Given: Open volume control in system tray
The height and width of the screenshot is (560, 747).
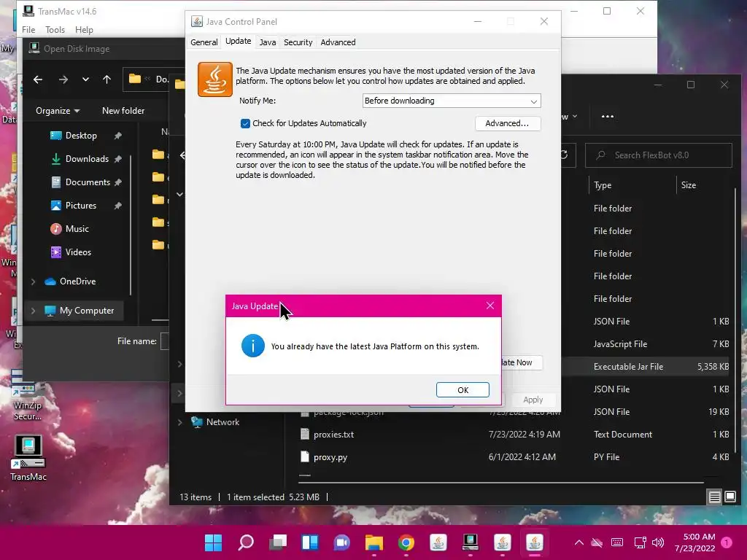Looking at the screenshot, I should [x=658, y=542].
